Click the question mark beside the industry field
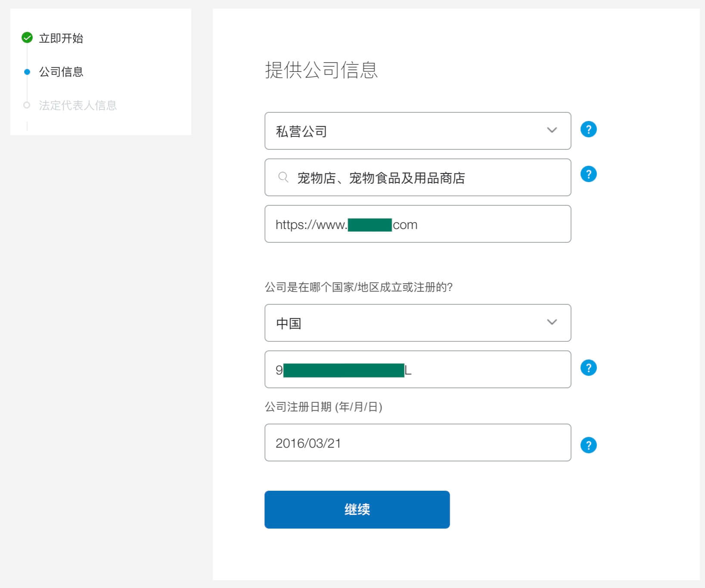The width and height of the screenshot is (705, 588). 588,173
